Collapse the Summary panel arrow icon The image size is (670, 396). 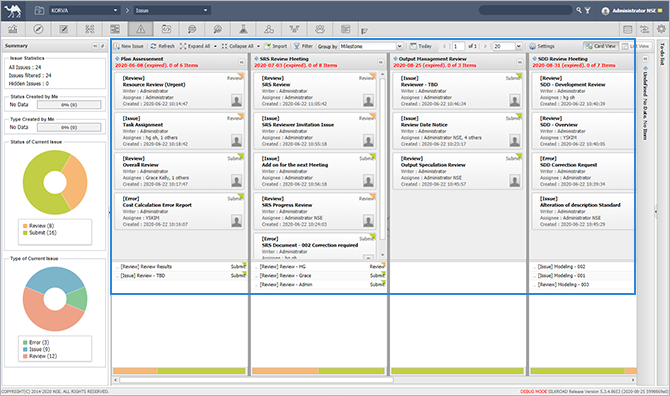95,46
